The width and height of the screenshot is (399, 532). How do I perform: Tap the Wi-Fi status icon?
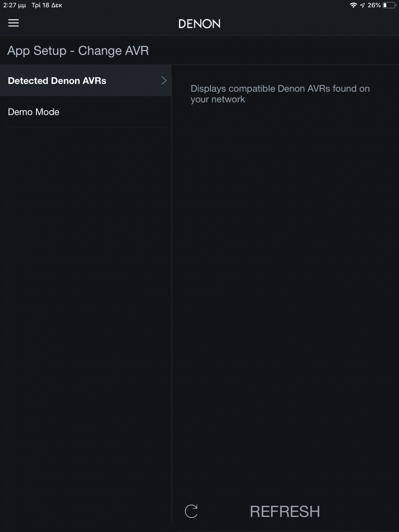(353, 5)
